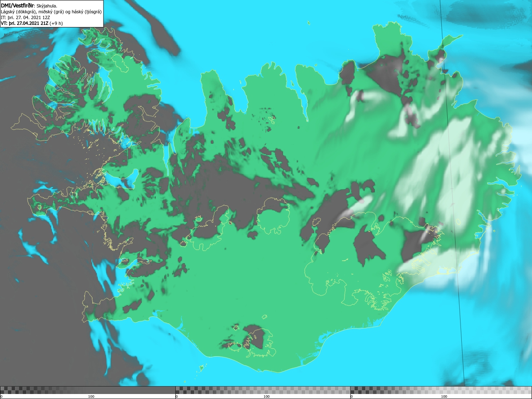Click the 'VT: þri. 27.04.2021 21Z' line

click(x=25, y=23)
